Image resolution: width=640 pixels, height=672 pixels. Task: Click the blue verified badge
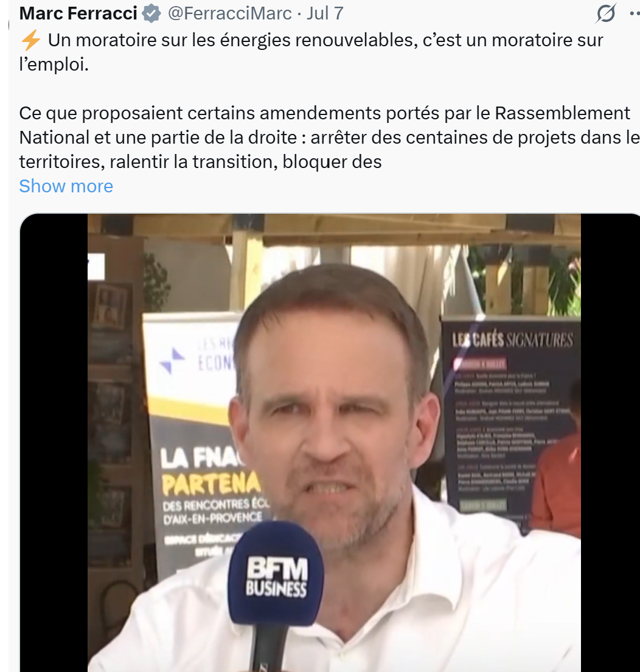point(151,13)
